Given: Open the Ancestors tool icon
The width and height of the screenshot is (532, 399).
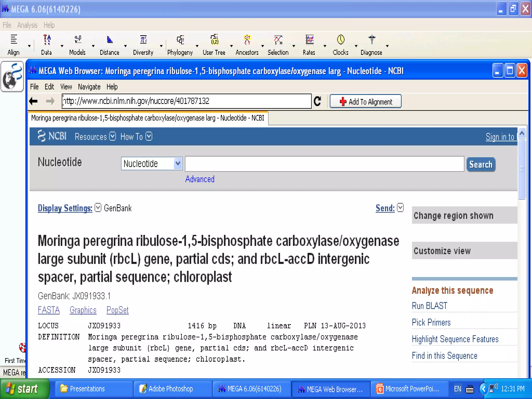Looking at the screenshot, I should click(x=247, y=45).
